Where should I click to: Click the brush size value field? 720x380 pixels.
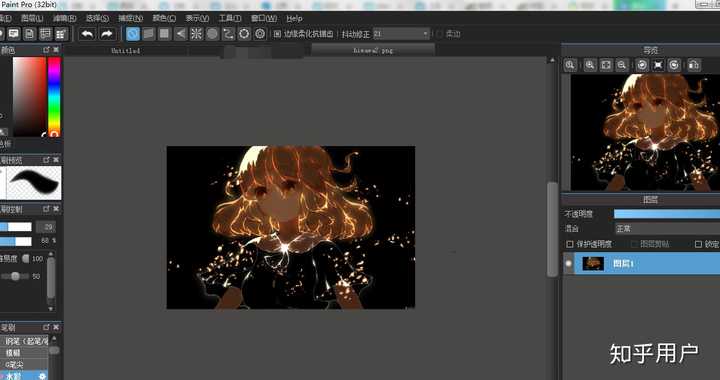coord(46,227)
